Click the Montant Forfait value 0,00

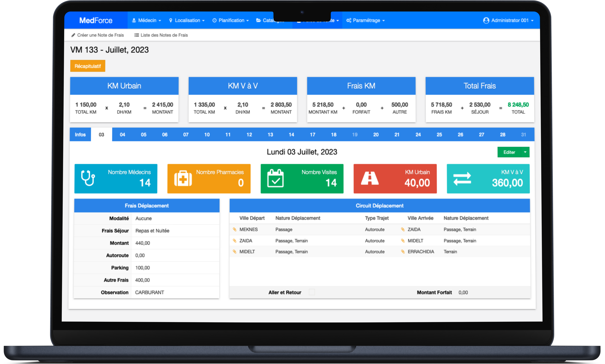click(463, 292)
